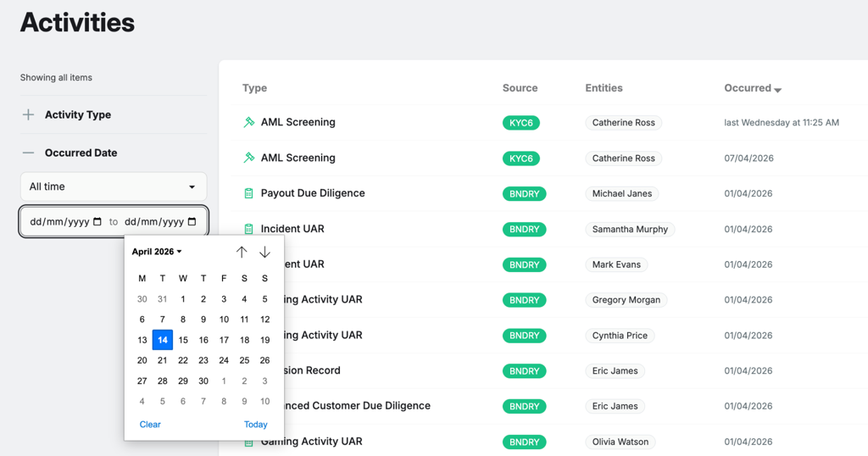Open the Catherine Ross entity chip in first row

coord(623,123)
